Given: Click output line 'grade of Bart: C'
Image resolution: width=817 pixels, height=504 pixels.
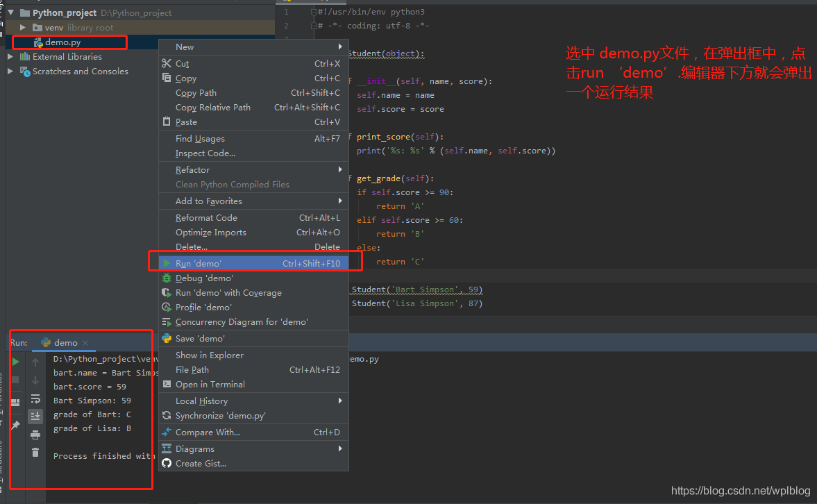Looking at the screenshot, I should [x=92, y=414].
